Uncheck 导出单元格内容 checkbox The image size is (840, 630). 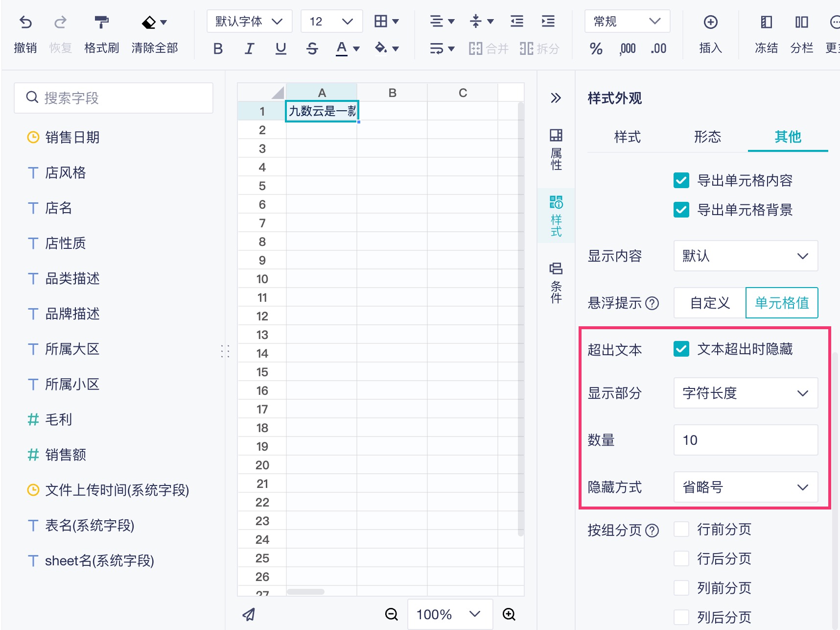point(681,180)
